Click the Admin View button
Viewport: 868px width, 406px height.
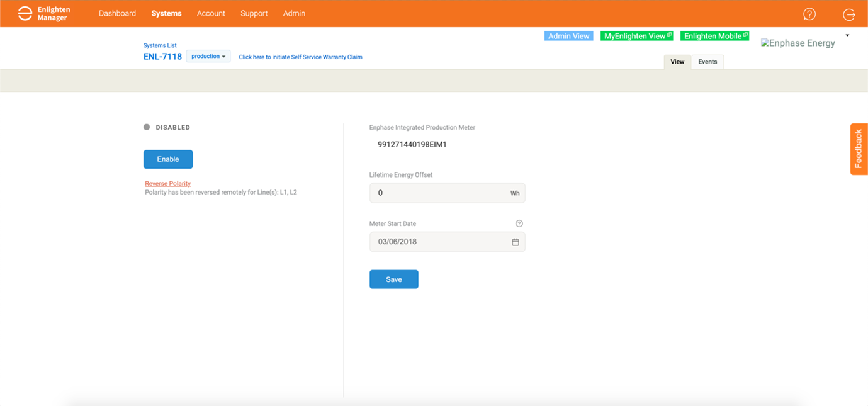(569, 36)
